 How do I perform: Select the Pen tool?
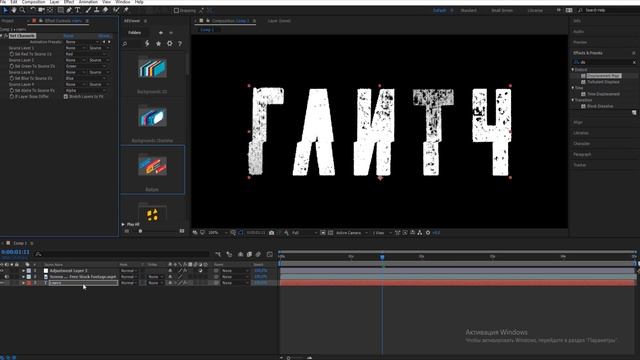[69, 10]
